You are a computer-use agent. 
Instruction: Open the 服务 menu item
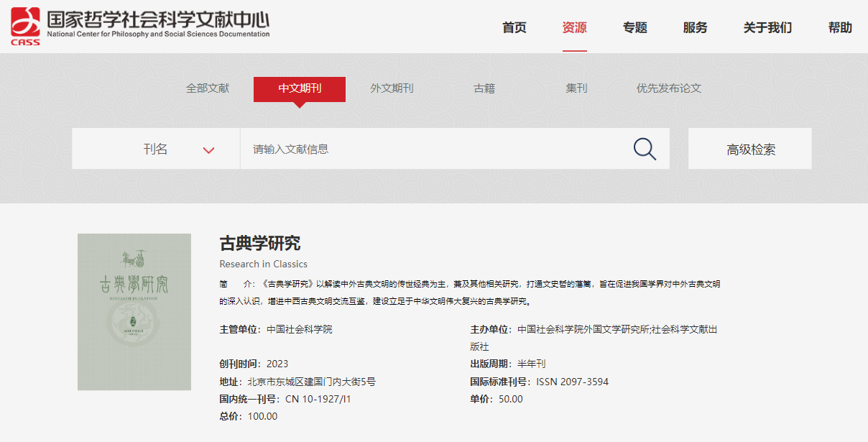tap(696, 28)
